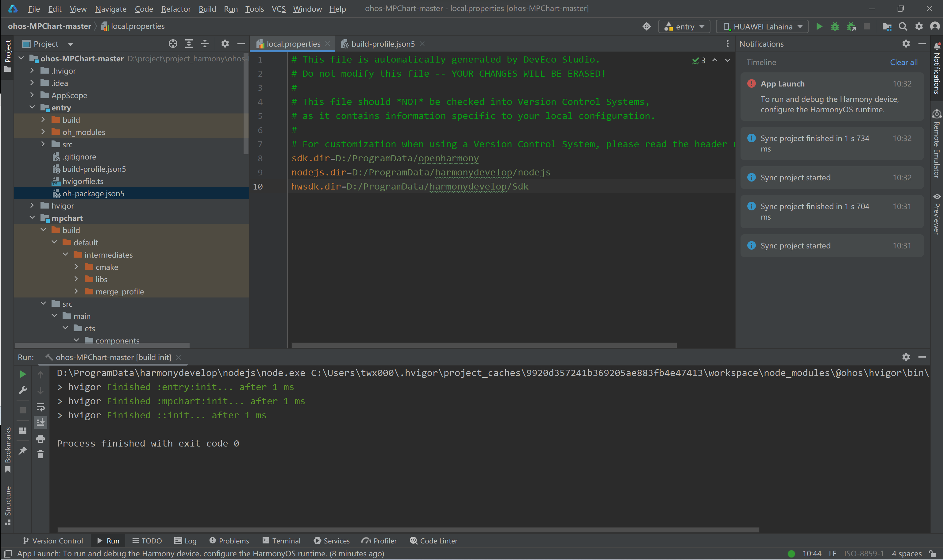Click the target icon beside entry configuration
943x560 pixels.
click(646, 26)
